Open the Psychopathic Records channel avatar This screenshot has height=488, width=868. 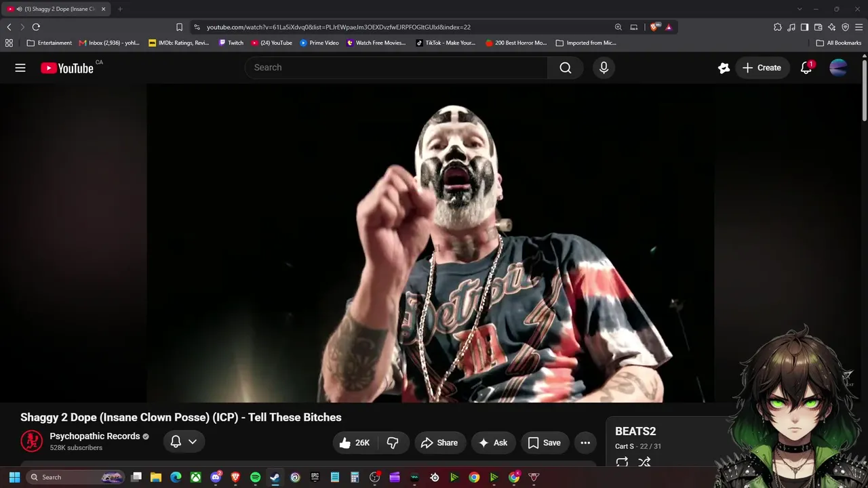point(31,441)
